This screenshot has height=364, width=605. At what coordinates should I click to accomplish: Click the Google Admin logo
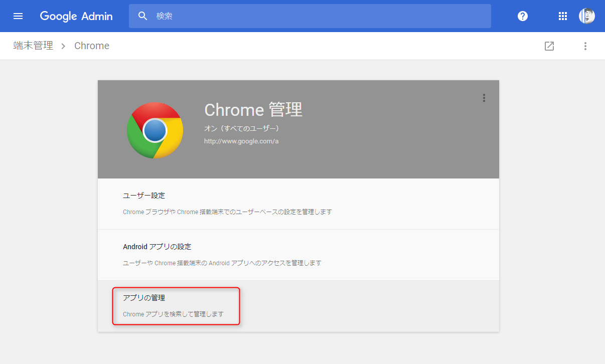click(x=76, y=16)
